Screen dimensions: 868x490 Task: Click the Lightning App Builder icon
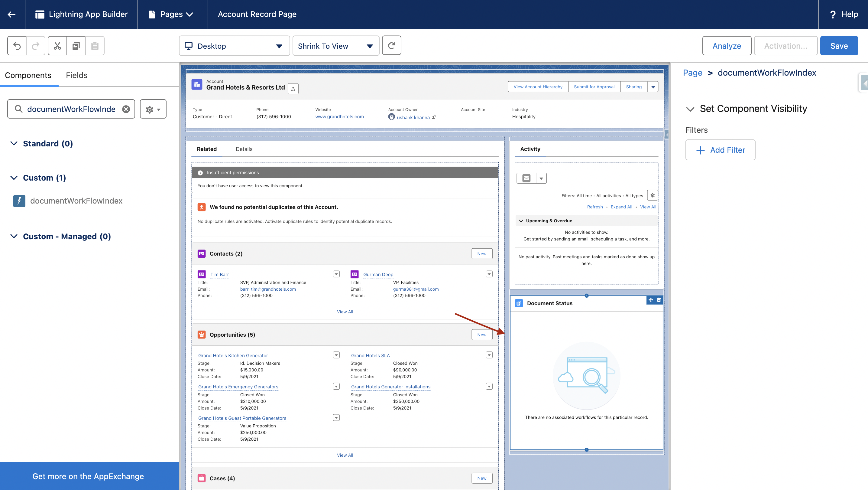pyautogui.click(x=40, y=14)
